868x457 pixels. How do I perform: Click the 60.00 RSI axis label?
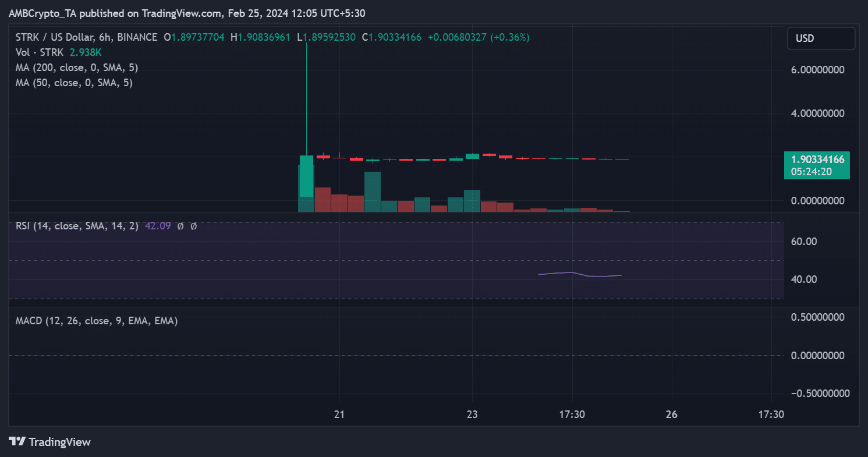coord(804,241)
